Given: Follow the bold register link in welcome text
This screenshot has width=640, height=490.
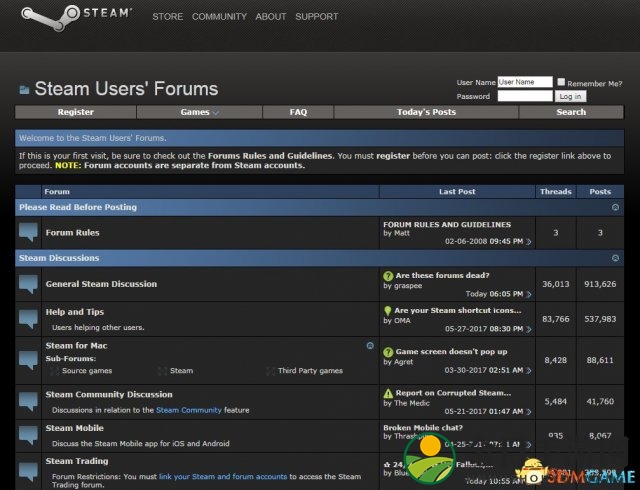Looking at the screenshot, I should pos(393,156).
